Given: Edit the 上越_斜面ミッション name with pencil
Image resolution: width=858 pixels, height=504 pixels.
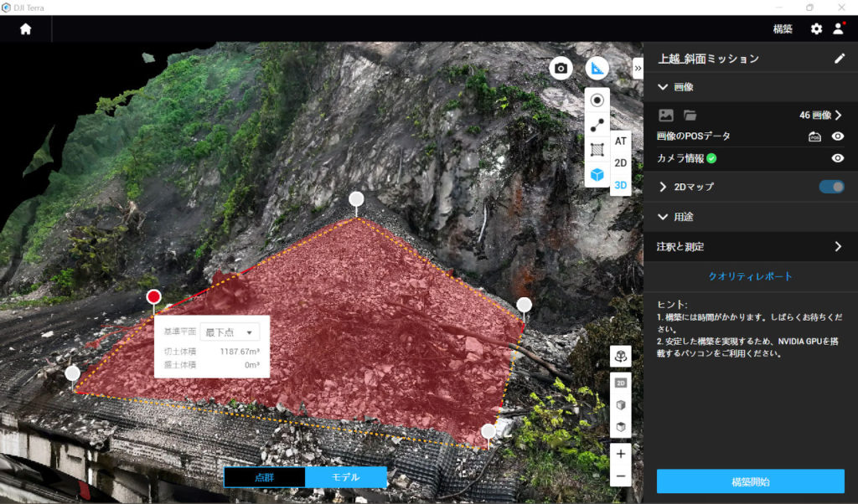Looking at the screenshot, I should click(841, 57).
